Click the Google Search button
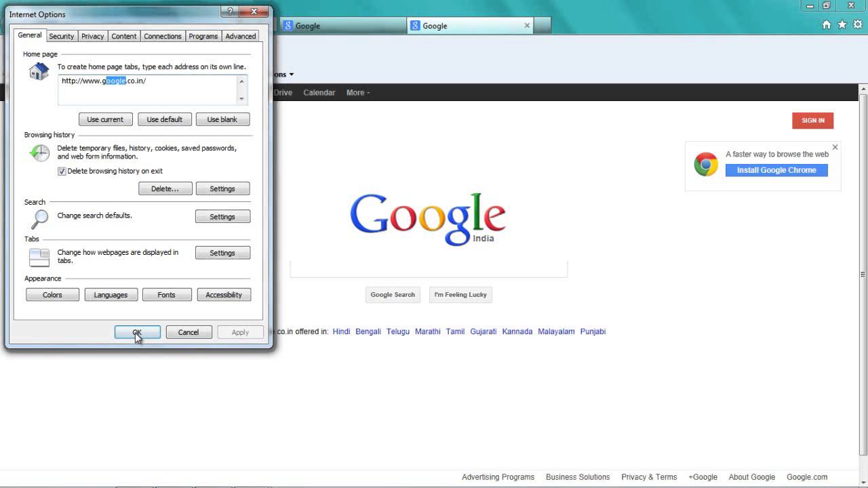 click(x=393, y=295)
